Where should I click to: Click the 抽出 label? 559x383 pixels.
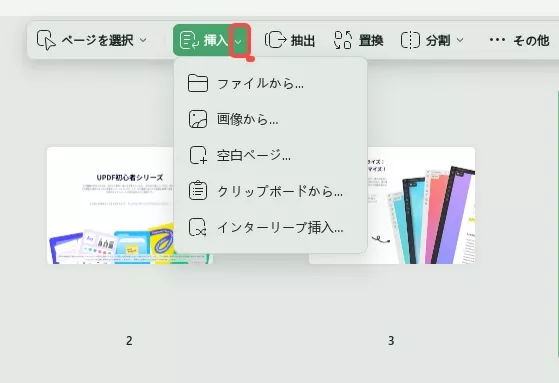[x=303, y=40]
